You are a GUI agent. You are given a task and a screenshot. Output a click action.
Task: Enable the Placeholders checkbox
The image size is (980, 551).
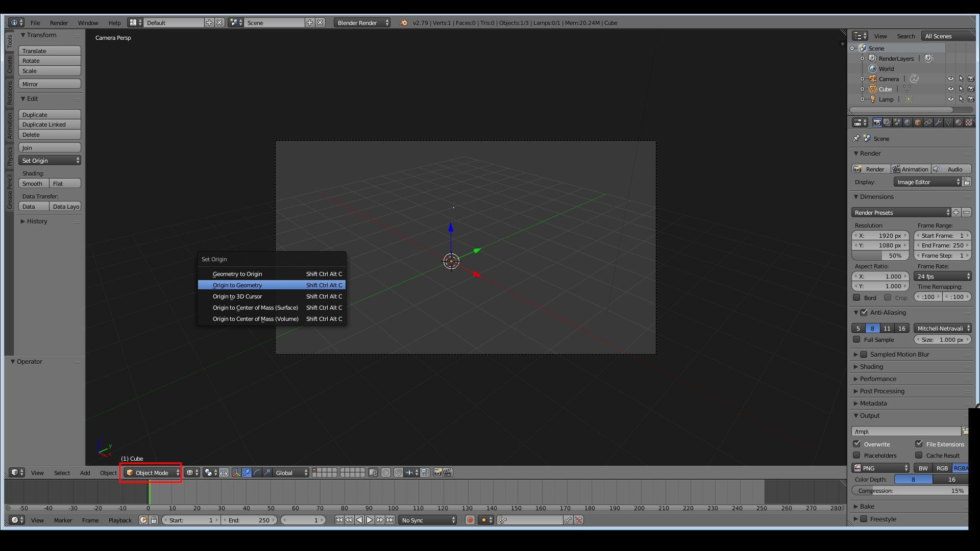point(856,455)
